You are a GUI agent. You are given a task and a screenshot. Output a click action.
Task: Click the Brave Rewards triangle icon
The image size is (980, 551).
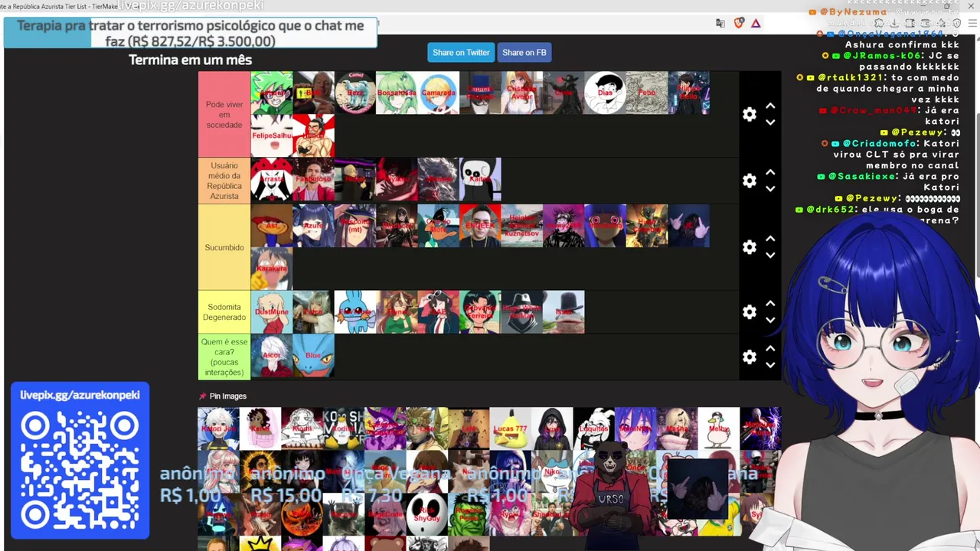pyautogui.click(x=756, y=23)
